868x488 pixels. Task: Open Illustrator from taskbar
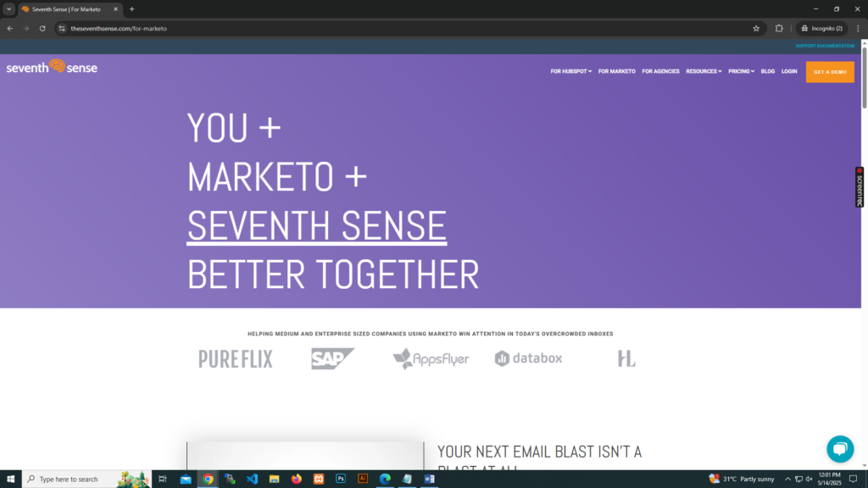363,480
